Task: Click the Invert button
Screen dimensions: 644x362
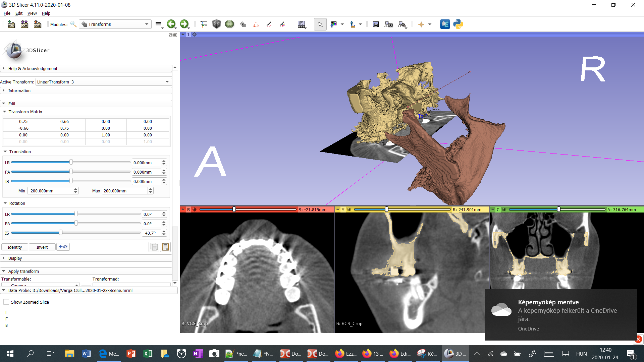Action: point(42,247)
